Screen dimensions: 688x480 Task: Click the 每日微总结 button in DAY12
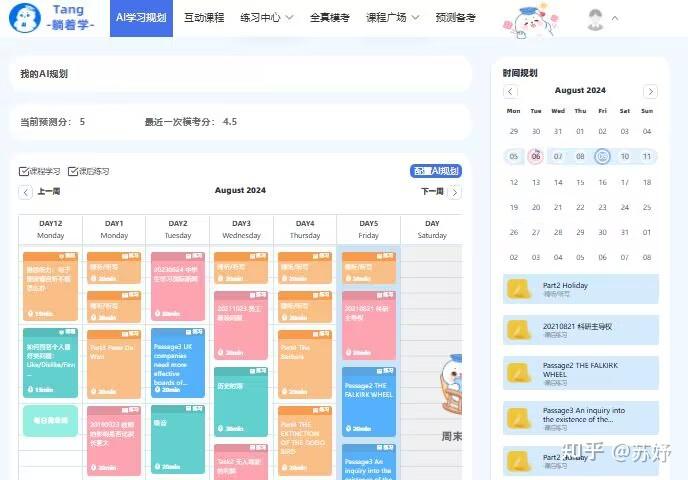click(x=50, y=420)
